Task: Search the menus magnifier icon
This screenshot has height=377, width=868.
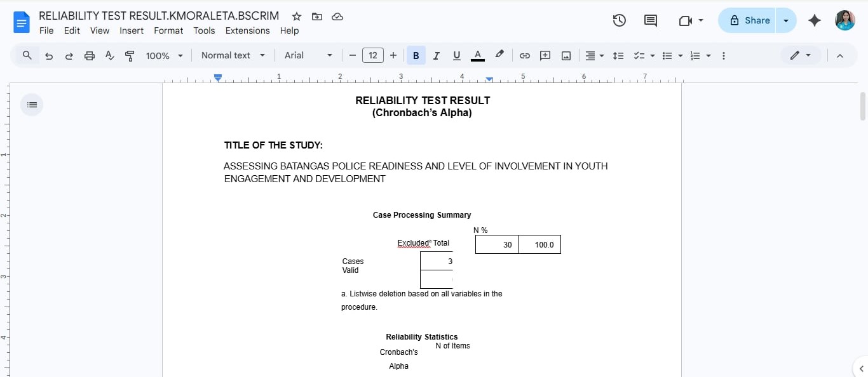Action: coord(27,55)
